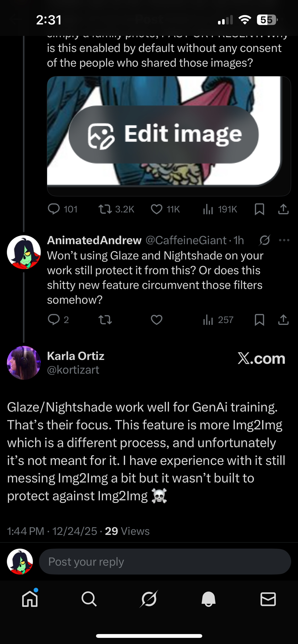Image resolution: width=298 pixels, height=644 pixels.
Task: Like the post with 11K likes
Action: click(157, 209)
